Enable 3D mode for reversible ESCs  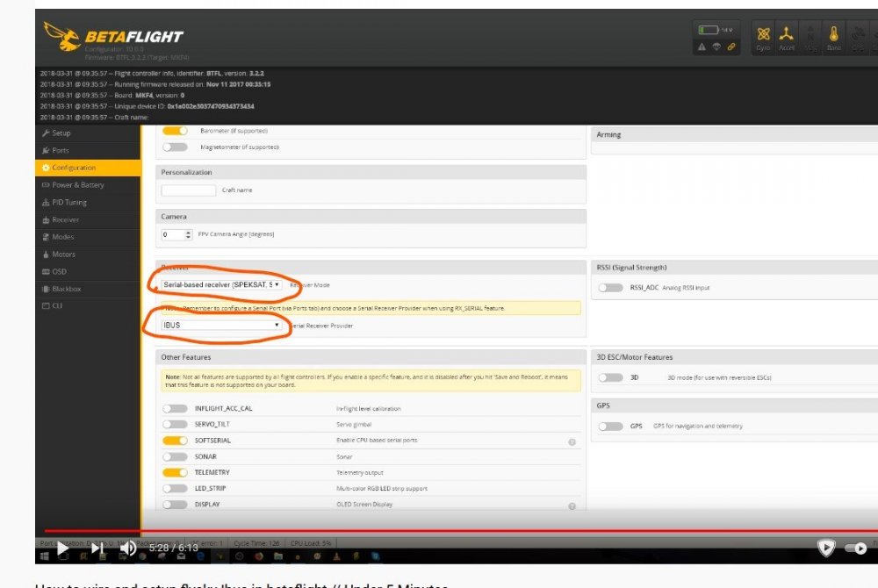pos(610,377)
